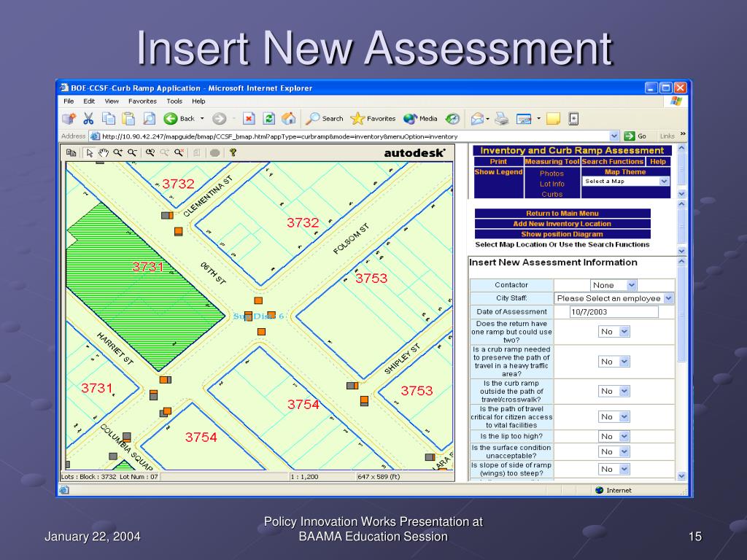This screenshot has width=747, height=560.
Task: Click the yellow Help question mark in map toolbar
Action: click(x=233, y=152)
